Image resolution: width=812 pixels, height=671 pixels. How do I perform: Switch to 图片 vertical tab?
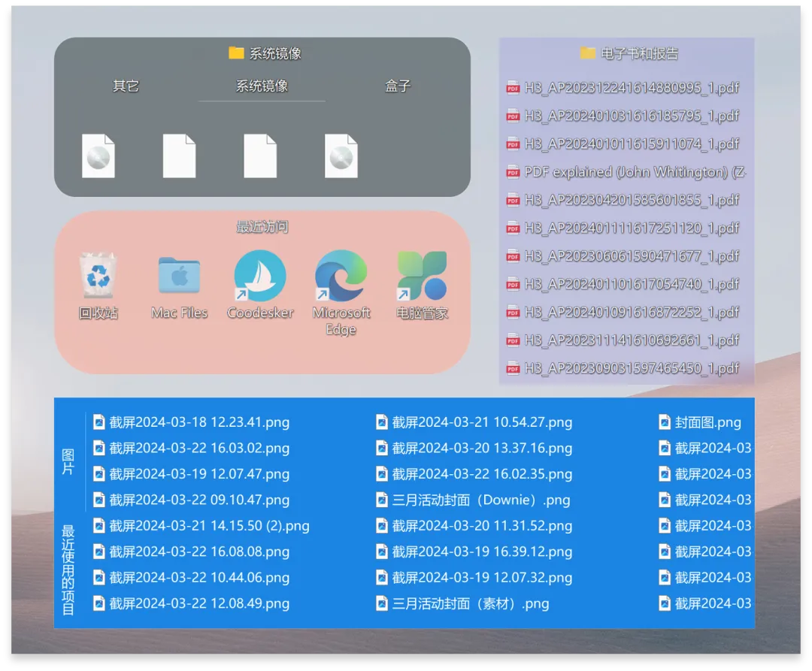68,461
